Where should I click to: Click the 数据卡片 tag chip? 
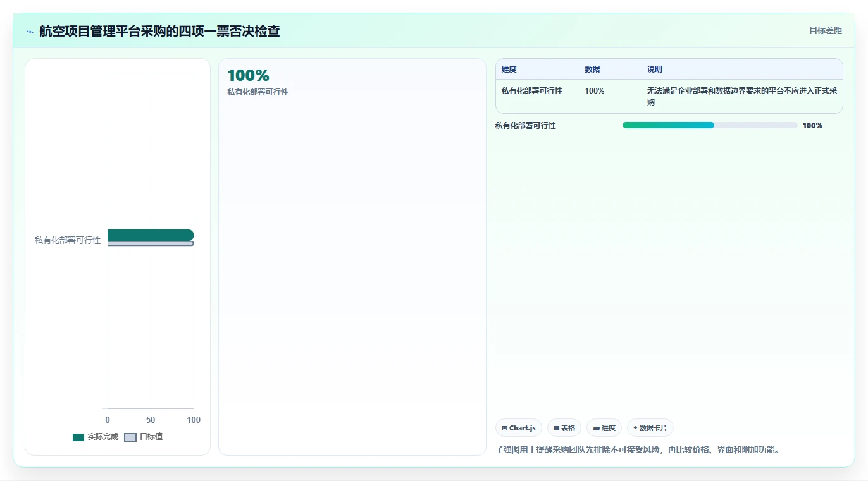click(x=650, y=428)
